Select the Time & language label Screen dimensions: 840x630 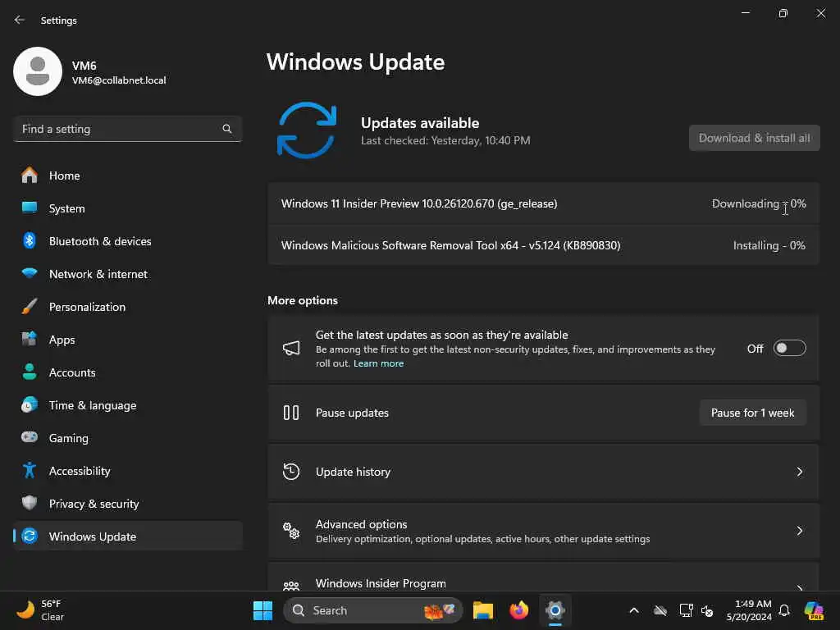pyautogui.click(x=93, y=405)
